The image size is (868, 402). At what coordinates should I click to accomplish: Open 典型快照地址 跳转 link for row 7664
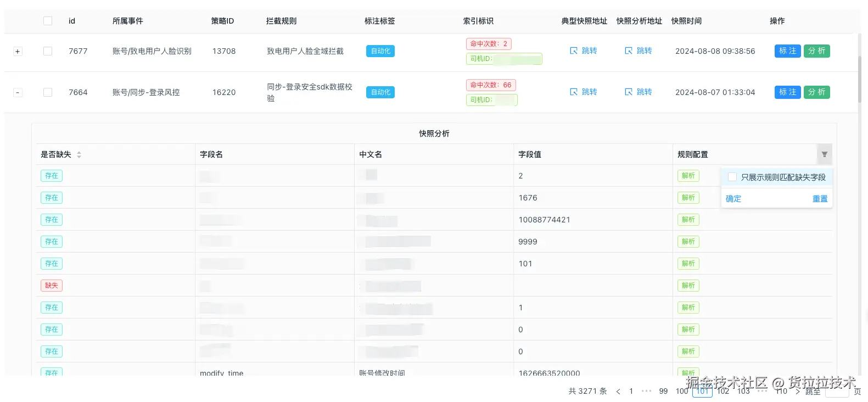583,92
